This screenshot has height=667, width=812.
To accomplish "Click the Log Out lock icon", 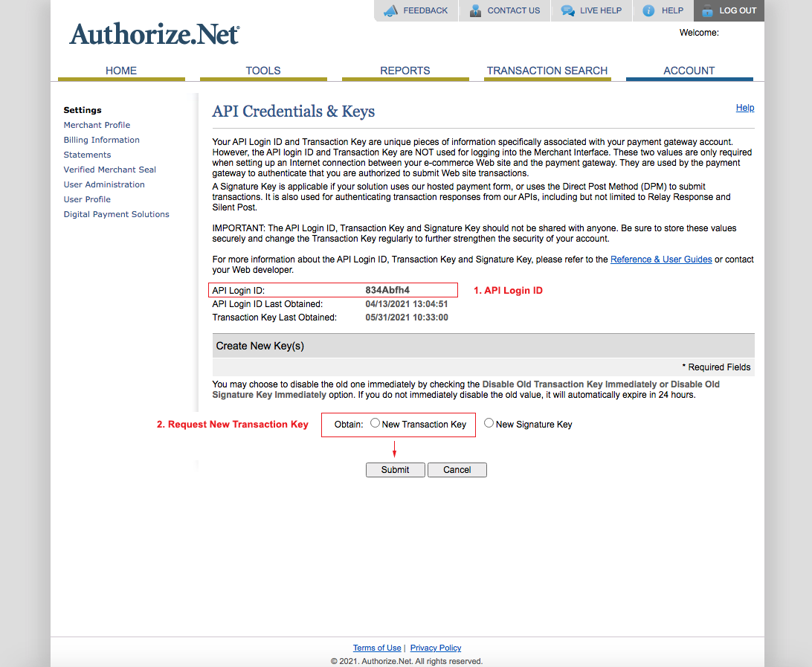I will [x=707, y=10].
